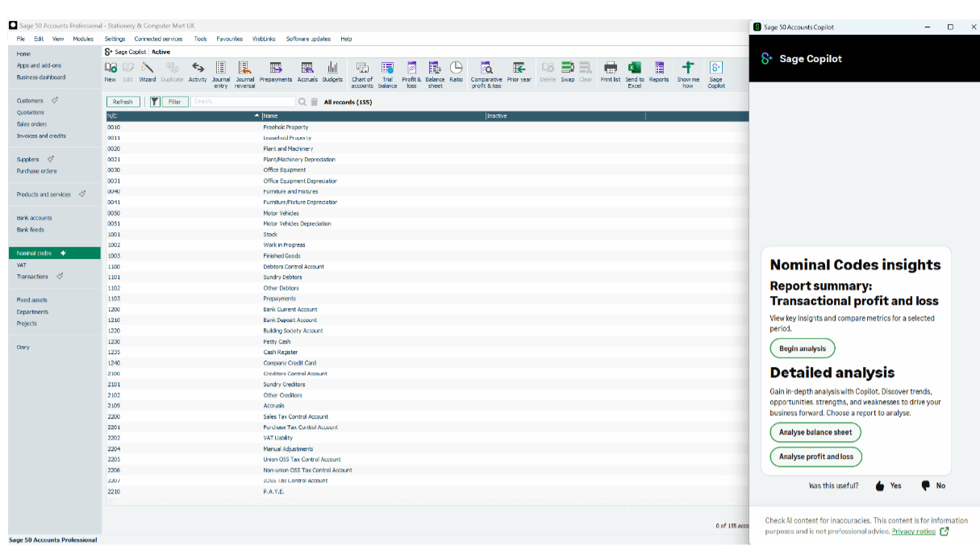The image size is (980, 546).
Task: Click the magnifier search icon
Action: point(302,102)
